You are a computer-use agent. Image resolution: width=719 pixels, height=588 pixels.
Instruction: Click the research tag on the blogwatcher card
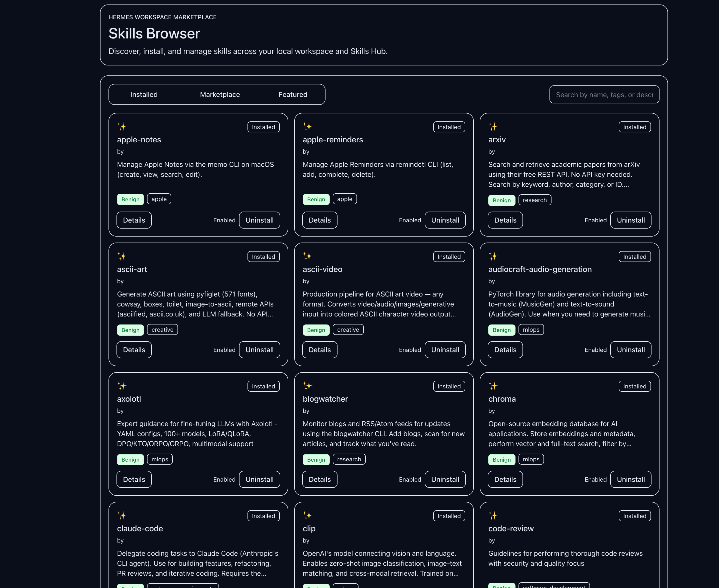(x=349, y=459)
